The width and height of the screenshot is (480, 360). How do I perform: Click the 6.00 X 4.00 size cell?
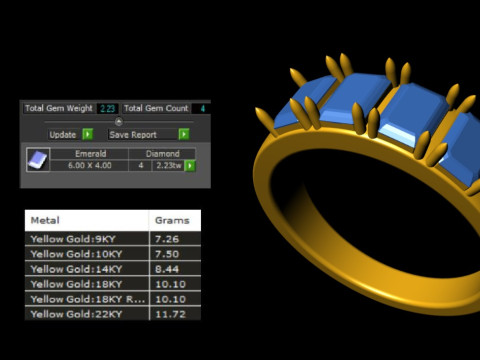click(x=89, y=165)
